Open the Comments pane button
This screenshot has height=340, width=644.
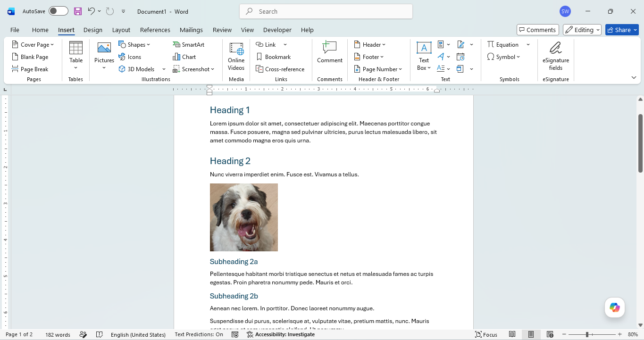(x=538, y=30)
